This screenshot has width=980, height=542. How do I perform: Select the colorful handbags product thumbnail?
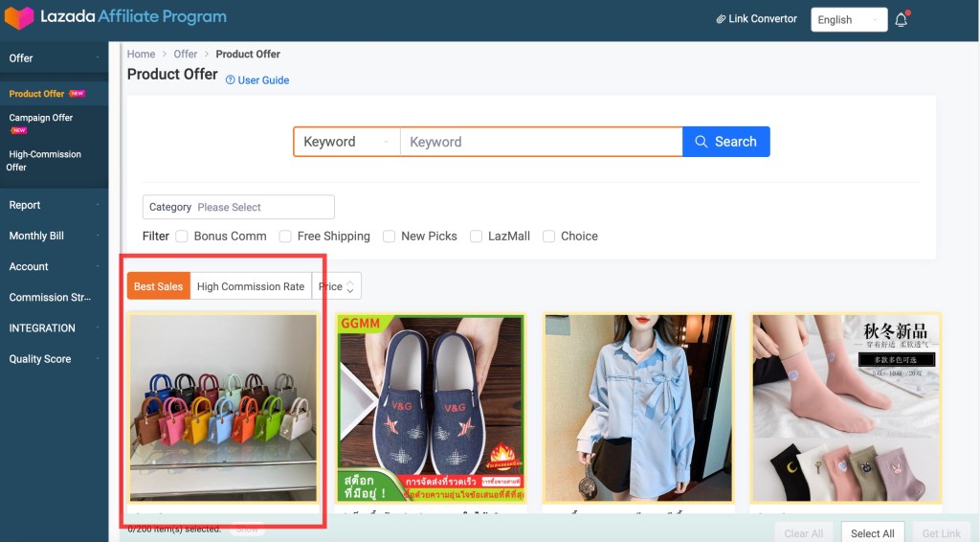click(223, 407)
